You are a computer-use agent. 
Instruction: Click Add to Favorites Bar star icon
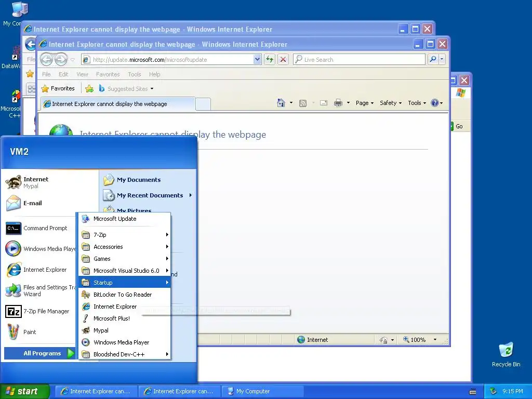pos(89,89)
